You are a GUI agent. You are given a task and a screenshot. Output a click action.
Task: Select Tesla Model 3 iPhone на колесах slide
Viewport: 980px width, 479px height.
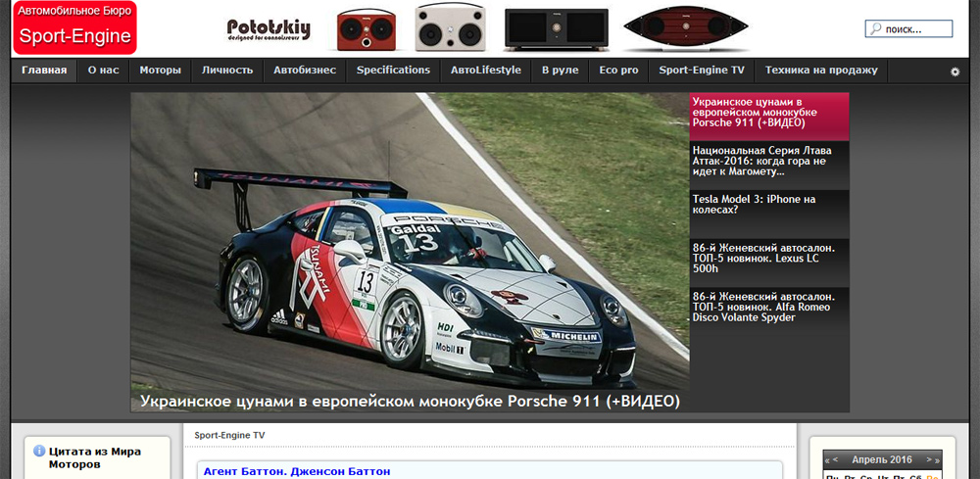click(x=769, y=215)
